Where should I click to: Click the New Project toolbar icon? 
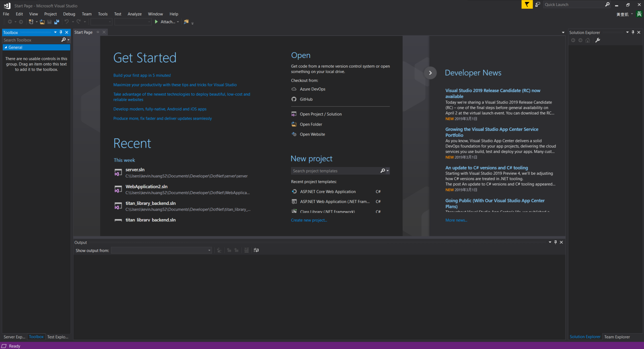click(31, 22)
